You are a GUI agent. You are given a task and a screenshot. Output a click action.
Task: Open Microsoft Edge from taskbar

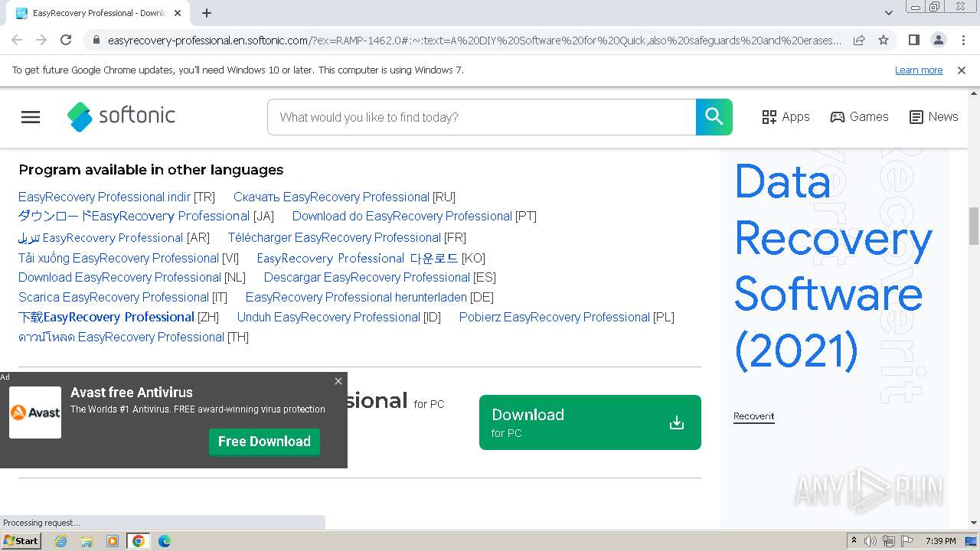click(165, 541)
